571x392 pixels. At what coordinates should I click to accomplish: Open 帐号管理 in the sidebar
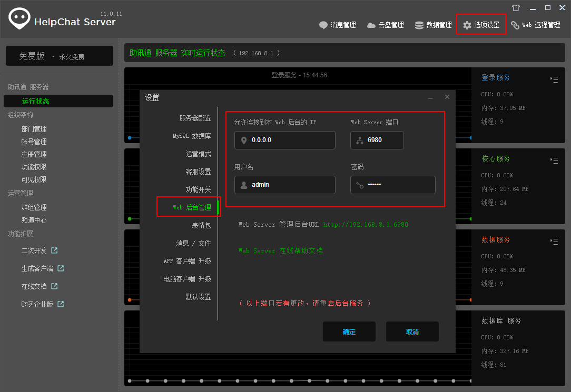[34, 142]
